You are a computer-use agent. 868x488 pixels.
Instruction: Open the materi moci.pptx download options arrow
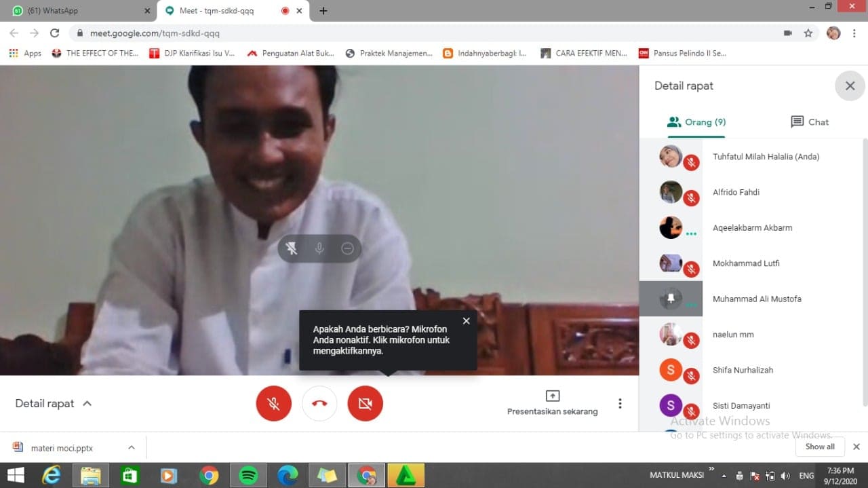tap(132, 447)
